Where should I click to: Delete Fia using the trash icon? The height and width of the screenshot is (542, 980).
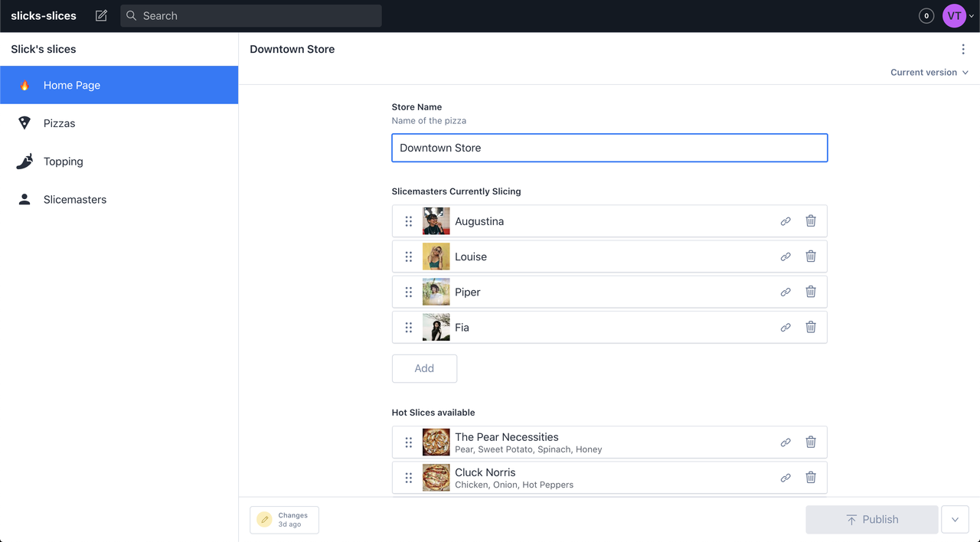click(x=811, y=327)
